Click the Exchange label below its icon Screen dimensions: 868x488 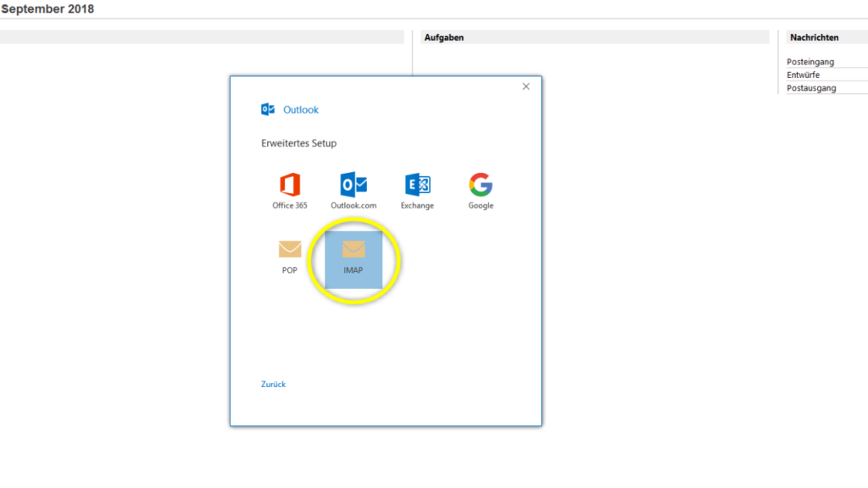(417, 203)
